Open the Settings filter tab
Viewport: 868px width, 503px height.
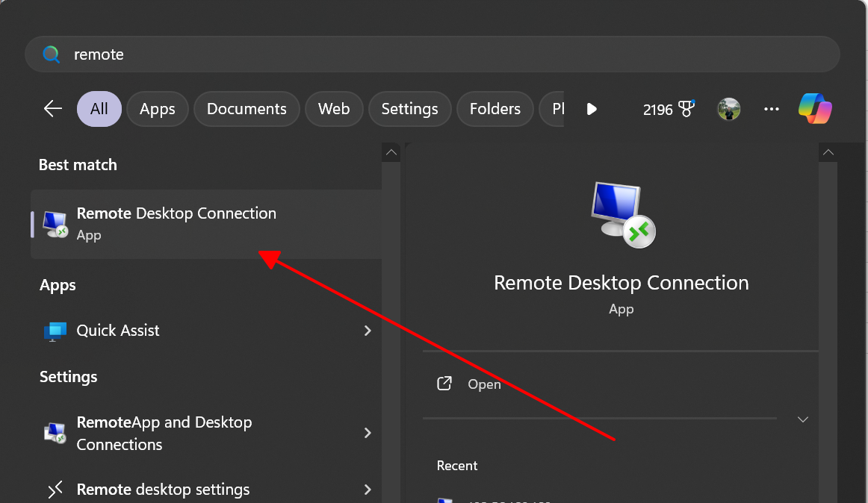[409, 109]
